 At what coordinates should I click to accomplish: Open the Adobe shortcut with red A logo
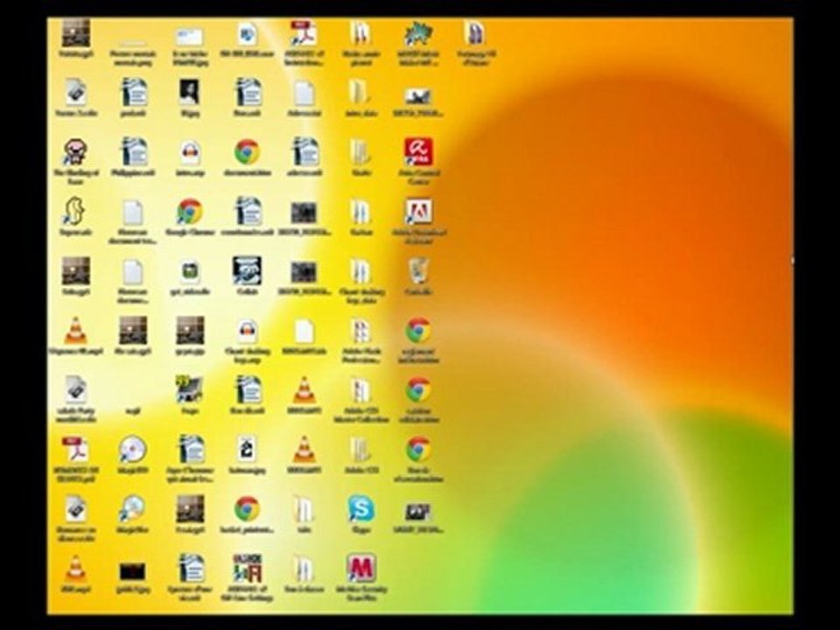418,213
